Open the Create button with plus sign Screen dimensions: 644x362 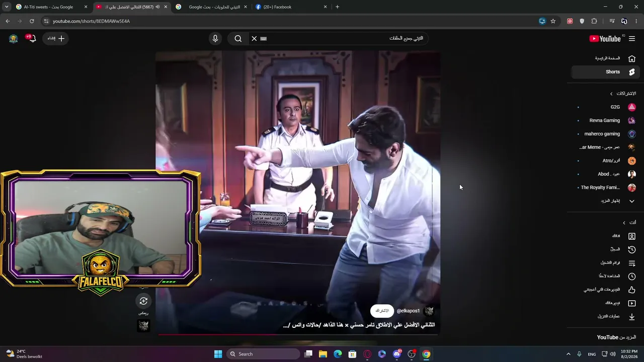[56, 39]
